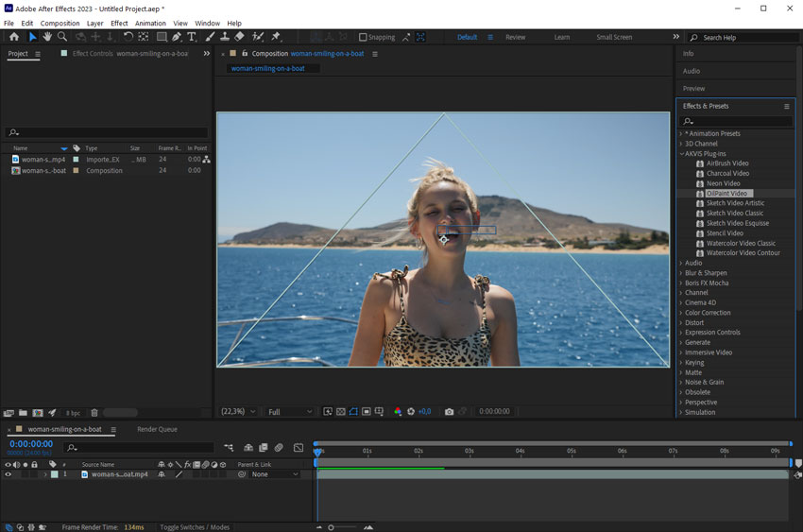The image size is (803, 532).
Task: Select the Rectangle shape tool
Action: (162, 36)
